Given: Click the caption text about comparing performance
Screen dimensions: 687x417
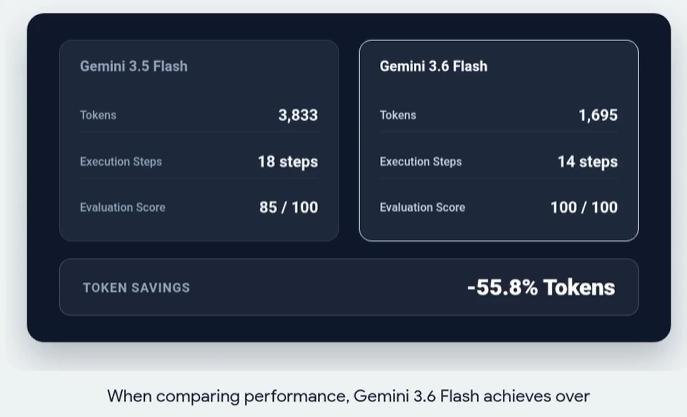Looking at the screenshot, I should pyautogui.click(x=348, y=396).
